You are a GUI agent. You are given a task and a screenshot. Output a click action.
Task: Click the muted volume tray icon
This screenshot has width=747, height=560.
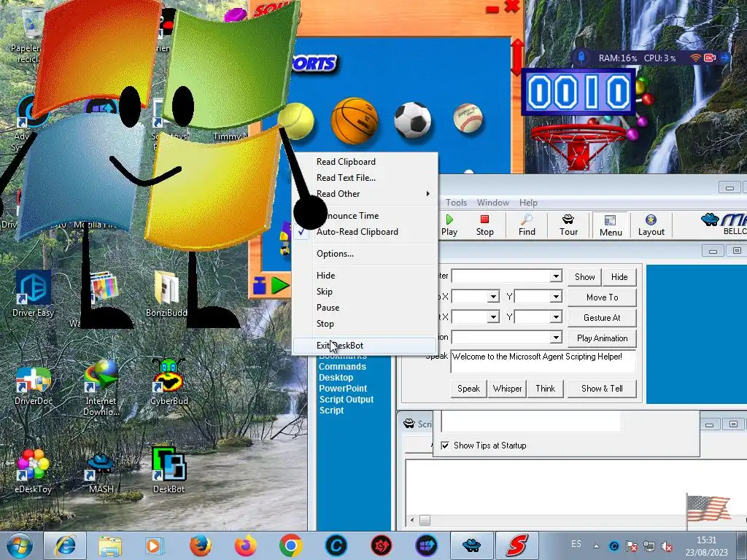(x=667, y=547)
